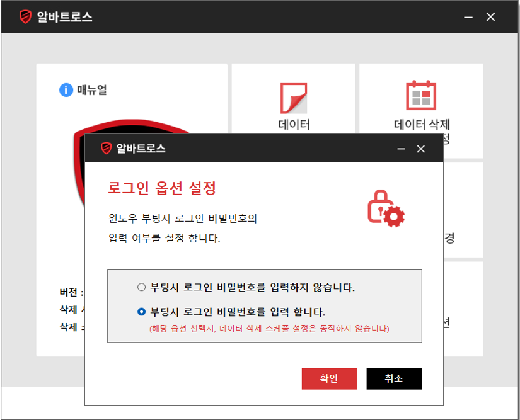Click the 로그인 옵션 설정 heading text
This screenshot has height=420, width=520.
[x=162, y=188]
